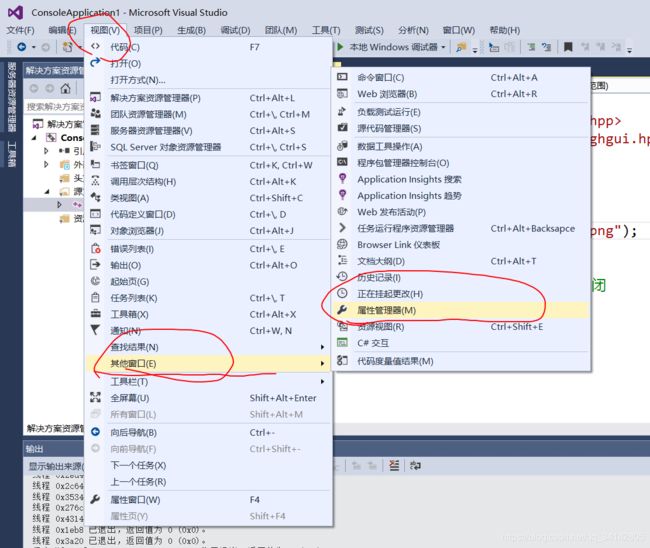This screenshot has height=548, width=650.
Task: Collapse the 源文件 tree node
Action: 47,192
